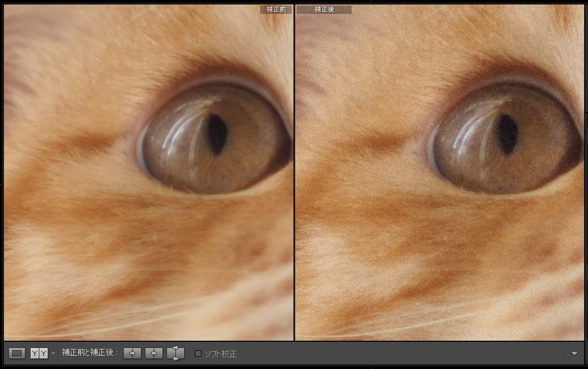Click the 補正前 before image preview
The width and height of the screenshot is (588, 369).
(149, 172)
